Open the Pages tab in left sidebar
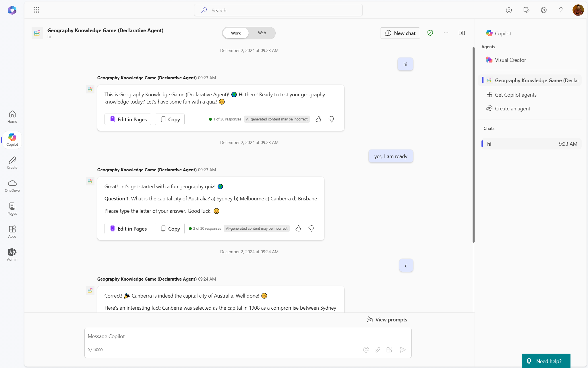This screenshot has width=588, height=368. 12,209
